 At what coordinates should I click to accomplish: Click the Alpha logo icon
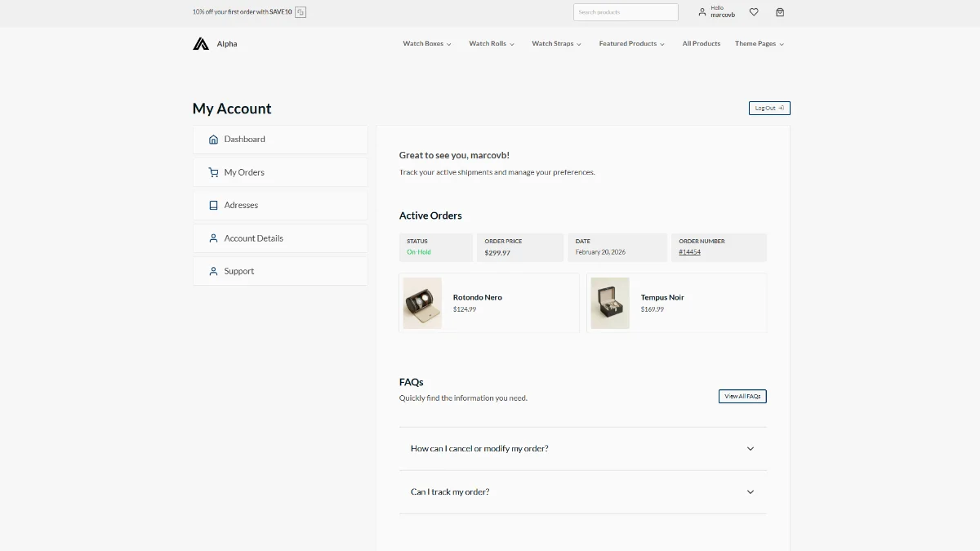point(201,44)
